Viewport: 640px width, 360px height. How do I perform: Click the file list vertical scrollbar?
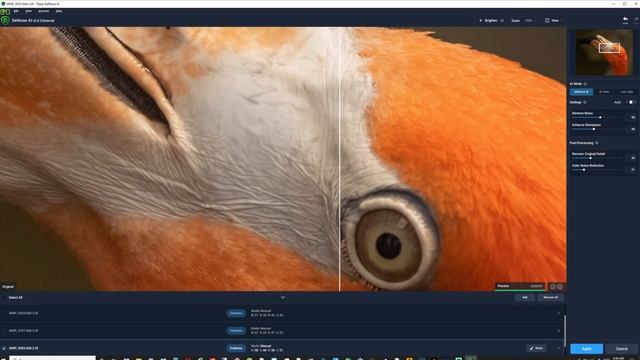tap(565, 331)
